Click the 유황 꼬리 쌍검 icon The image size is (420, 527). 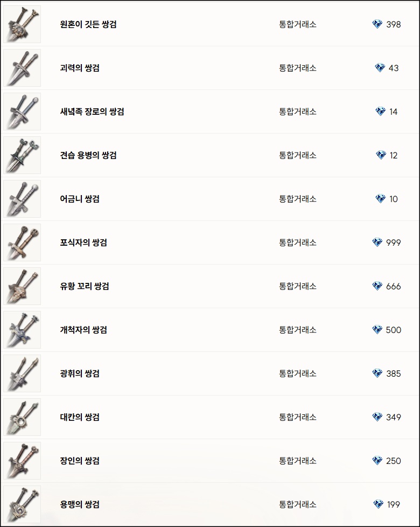pos(22,286)
